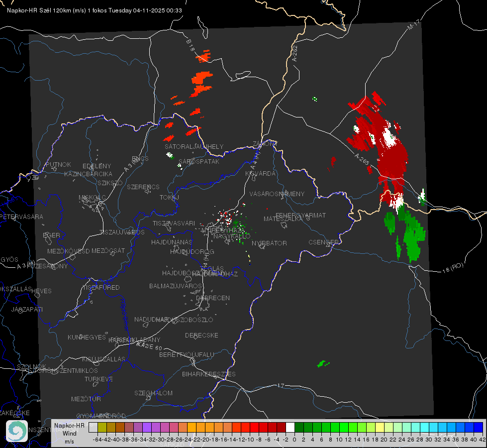This screenshot has height=448, width=487.
Task: Select the TISZAVASVÁRI label
Action: click(174, 224)
